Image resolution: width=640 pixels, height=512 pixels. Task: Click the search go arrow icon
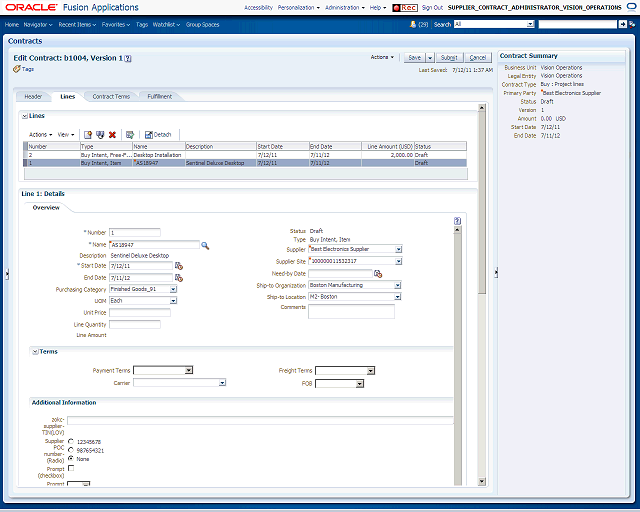[622, 24]
